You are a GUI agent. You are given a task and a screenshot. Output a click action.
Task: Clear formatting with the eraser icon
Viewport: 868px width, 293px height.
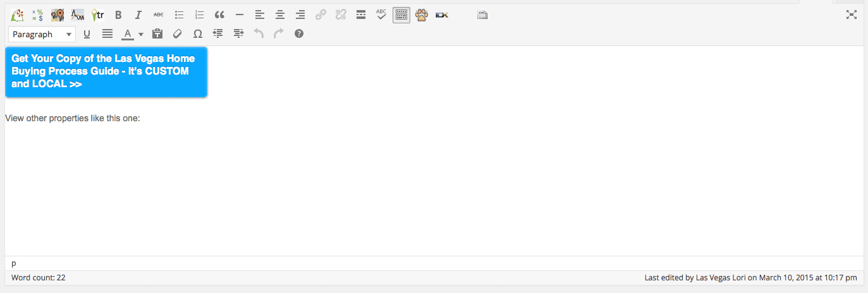178,34
